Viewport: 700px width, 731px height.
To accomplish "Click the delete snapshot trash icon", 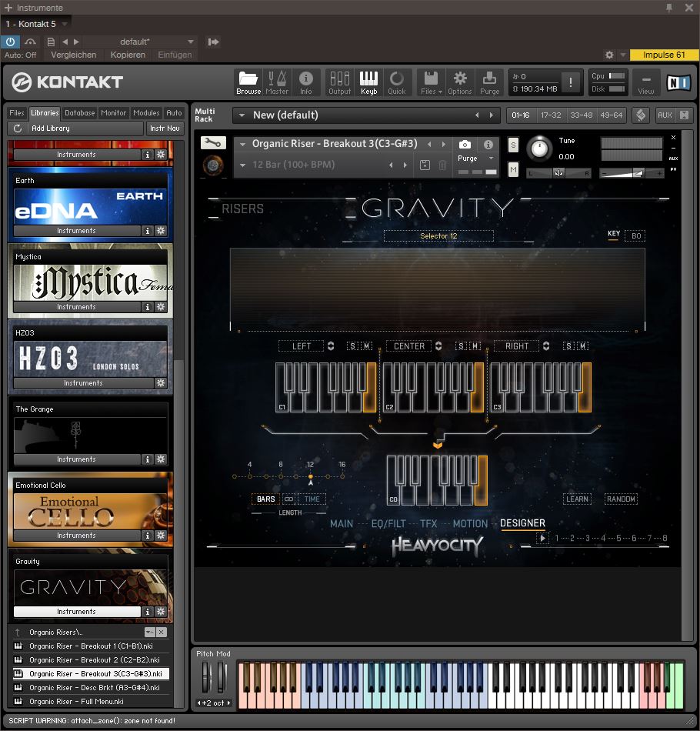I will tap(442, 165).
